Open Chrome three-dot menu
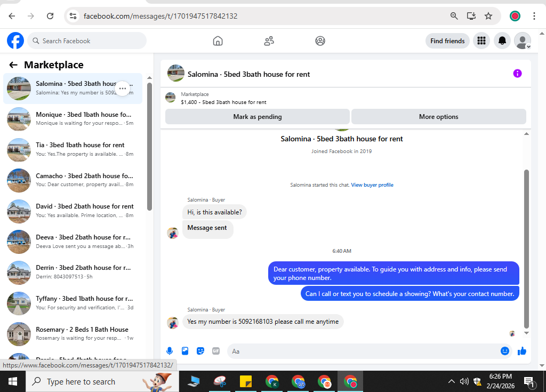 click(x=534, y=16)
